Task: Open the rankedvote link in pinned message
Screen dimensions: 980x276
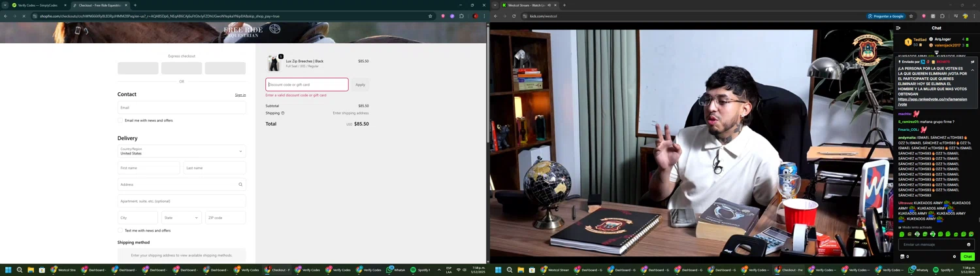Action: [932, 102]
